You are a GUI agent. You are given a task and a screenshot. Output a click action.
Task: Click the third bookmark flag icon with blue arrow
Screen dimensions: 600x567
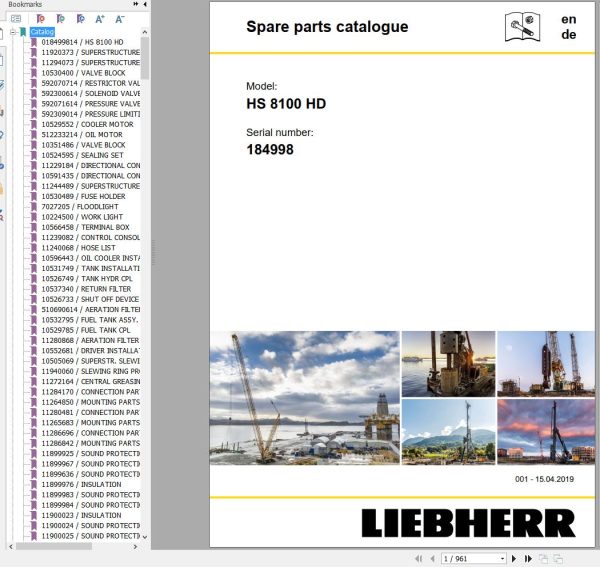(x=80, y=19)
